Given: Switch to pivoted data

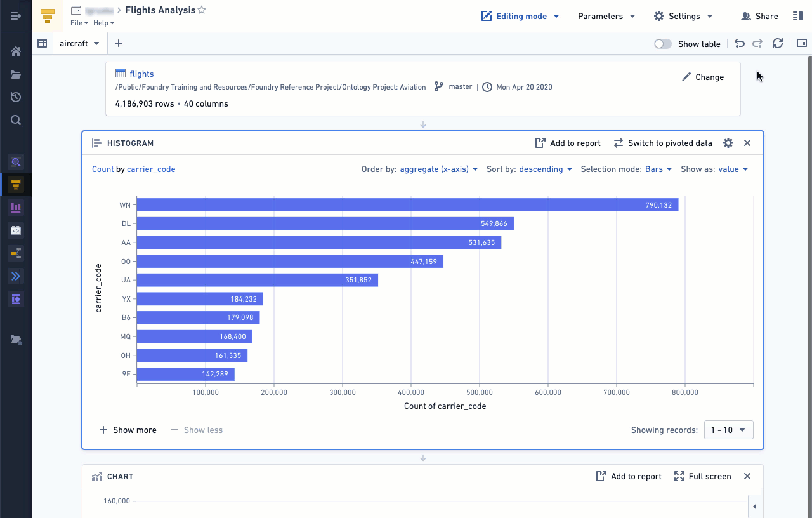Looking at the screenshot, I should click(x=663, y=143).
